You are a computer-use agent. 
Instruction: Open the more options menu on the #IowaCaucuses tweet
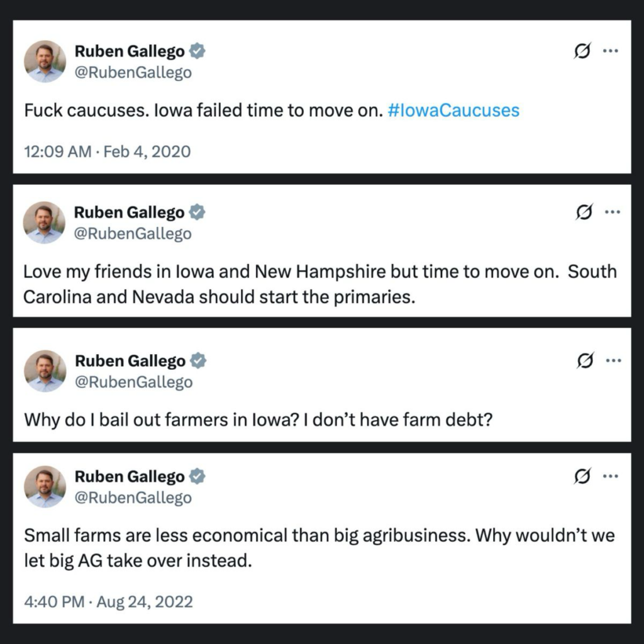pyautogui.click(x=611, y=52)
